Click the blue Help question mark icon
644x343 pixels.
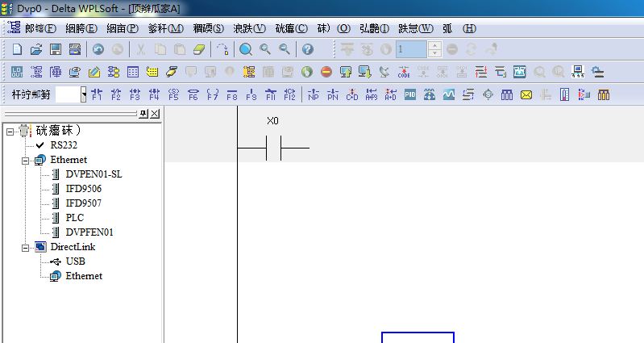pyautogui.click(x=307, y=50)
